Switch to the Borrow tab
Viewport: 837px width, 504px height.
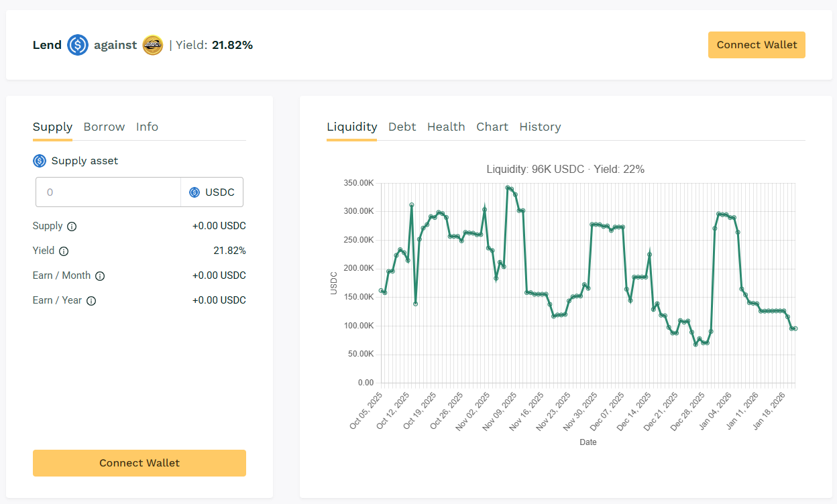104,127
